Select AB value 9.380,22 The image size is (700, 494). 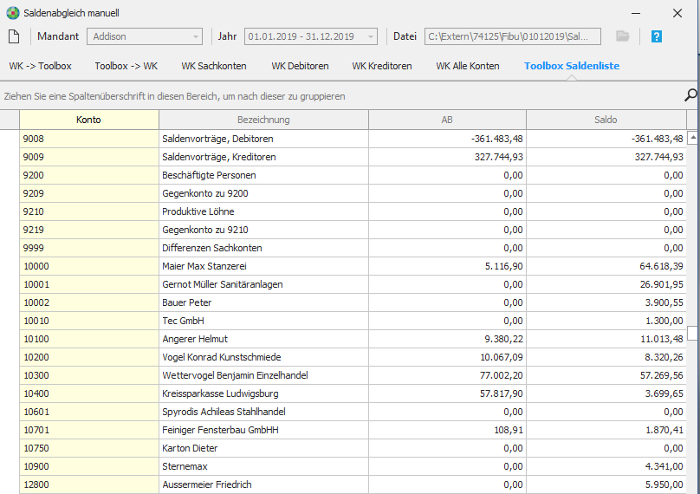[x=447, y=339]
